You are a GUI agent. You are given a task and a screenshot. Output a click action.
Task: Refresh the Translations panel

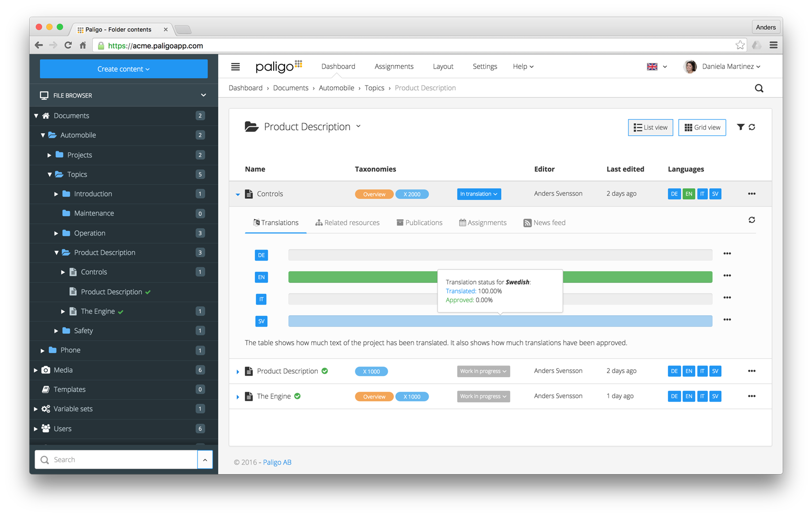pyautogui.click(x=752, y=220)
